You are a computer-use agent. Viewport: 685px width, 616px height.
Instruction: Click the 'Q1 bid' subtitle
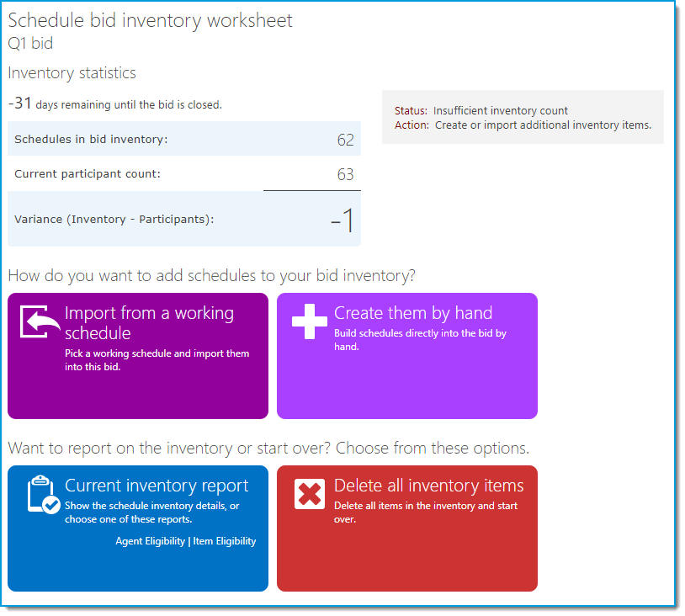[x=30, y=44]
